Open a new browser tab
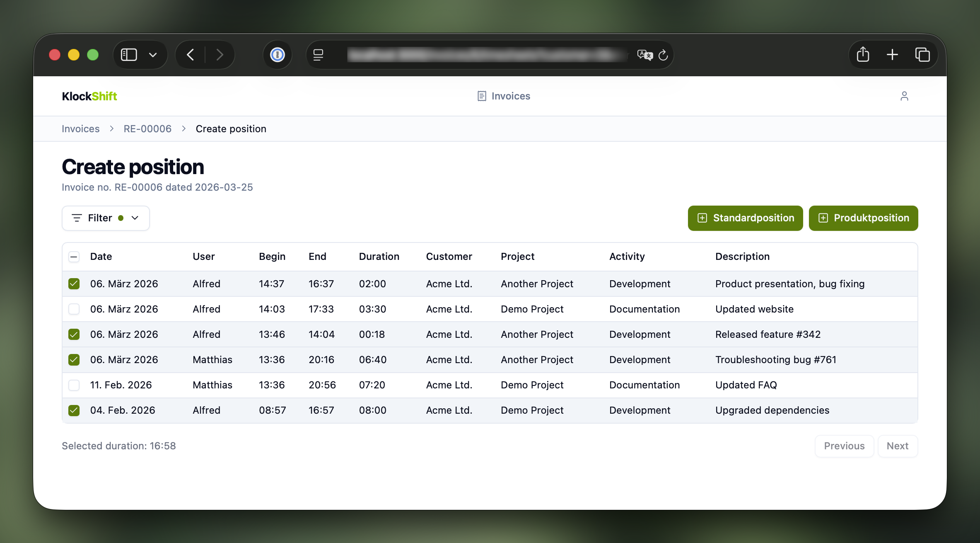980x543 pixels. coord(893,54)
